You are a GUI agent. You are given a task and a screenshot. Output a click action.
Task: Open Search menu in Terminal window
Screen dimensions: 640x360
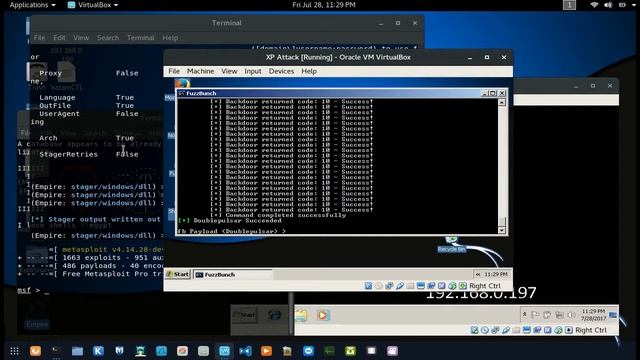(x=108, y=38)
